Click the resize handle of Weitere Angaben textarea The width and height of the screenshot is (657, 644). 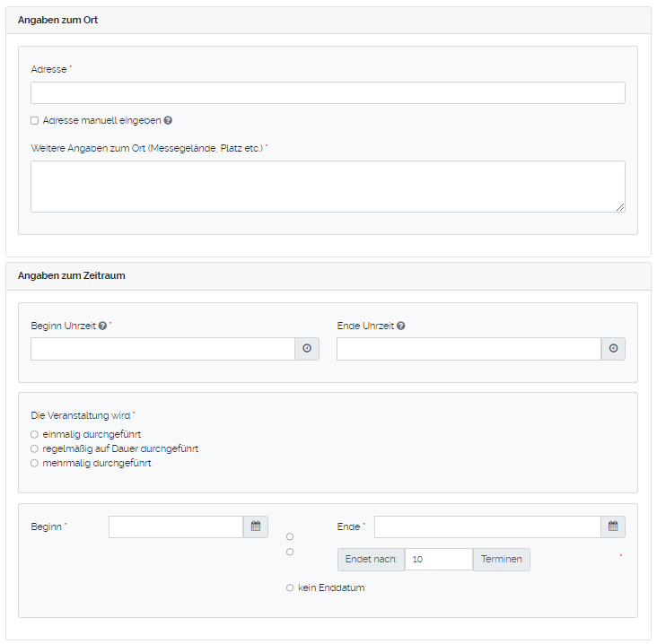(x=620, y=207)
